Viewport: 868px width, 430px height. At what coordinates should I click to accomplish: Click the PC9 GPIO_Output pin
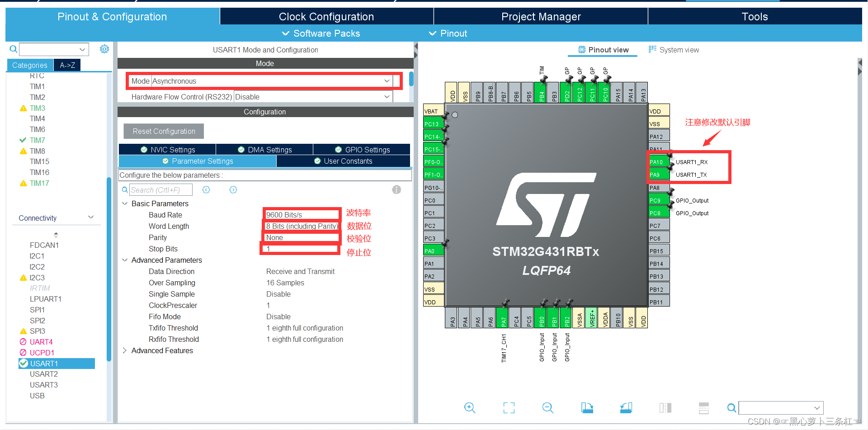pos(659,200)
